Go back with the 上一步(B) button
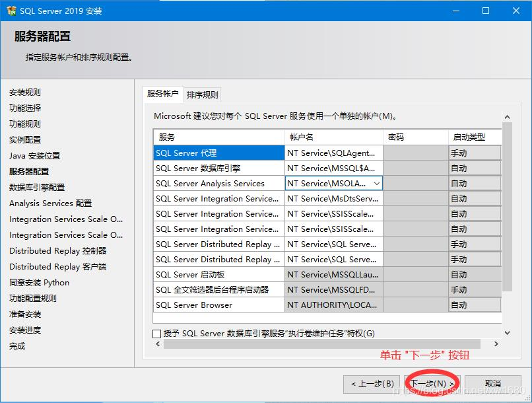Viewport: 532px width, 403px height. click(372, 384)
